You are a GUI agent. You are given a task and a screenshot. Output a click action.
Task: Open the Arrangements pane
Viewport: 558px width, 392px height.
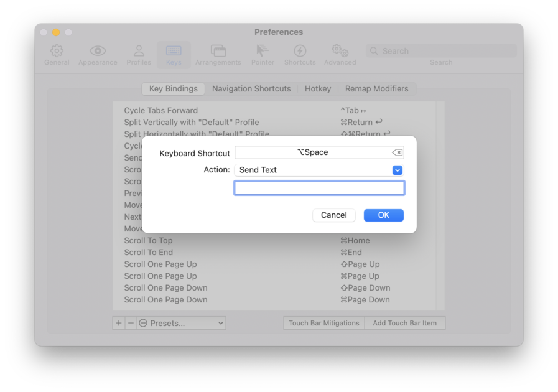[x=218, y=53]
